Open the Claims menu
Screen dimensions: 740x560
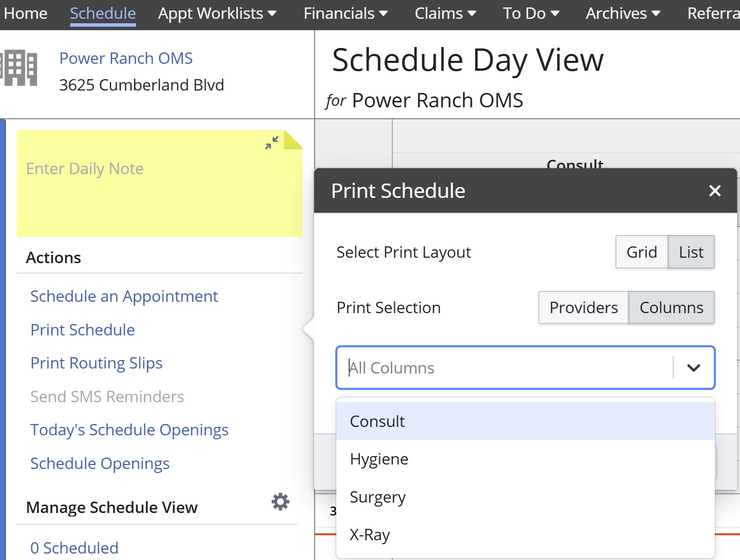click(x=445, y=13)
